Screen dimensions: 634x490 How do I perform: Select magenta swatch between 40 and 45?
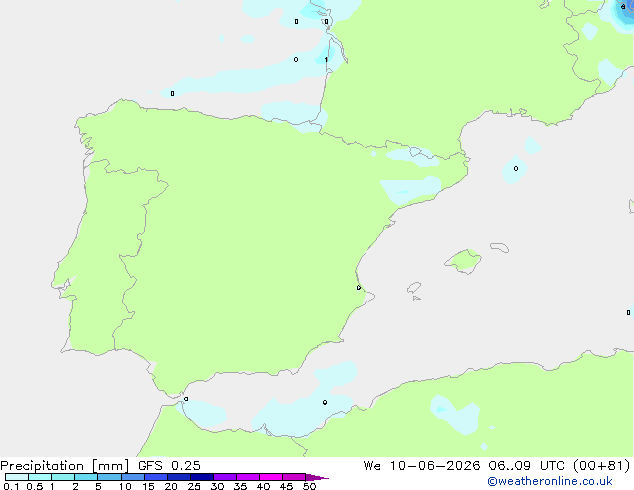click(271, 477)
